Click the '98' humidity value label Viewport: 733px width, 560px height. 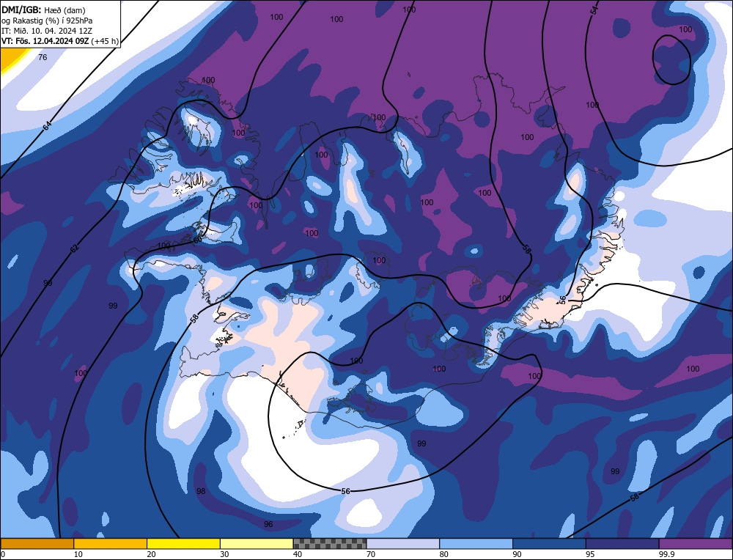tap(201, 491)
